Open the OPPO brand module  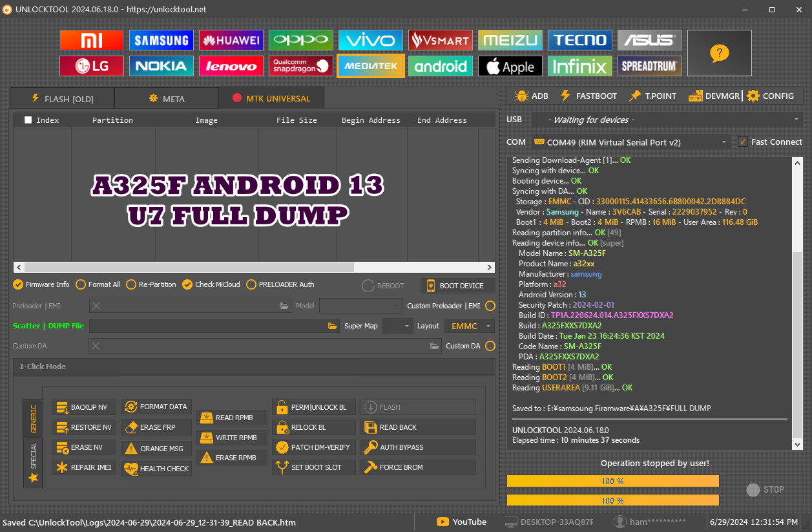pos(301,40)
